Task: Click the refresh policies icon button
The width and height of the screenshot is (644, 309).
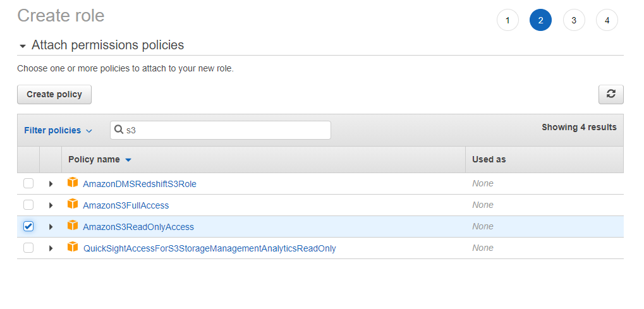Action: [x=611, y=94]
